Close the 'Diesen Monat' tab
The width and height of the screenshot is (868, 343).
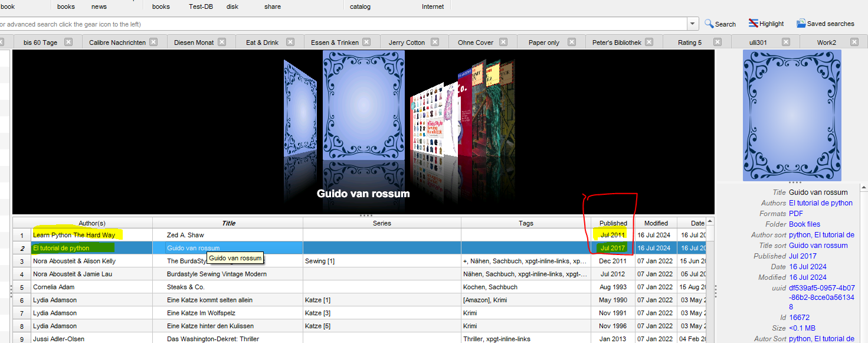tap(222, 42)
